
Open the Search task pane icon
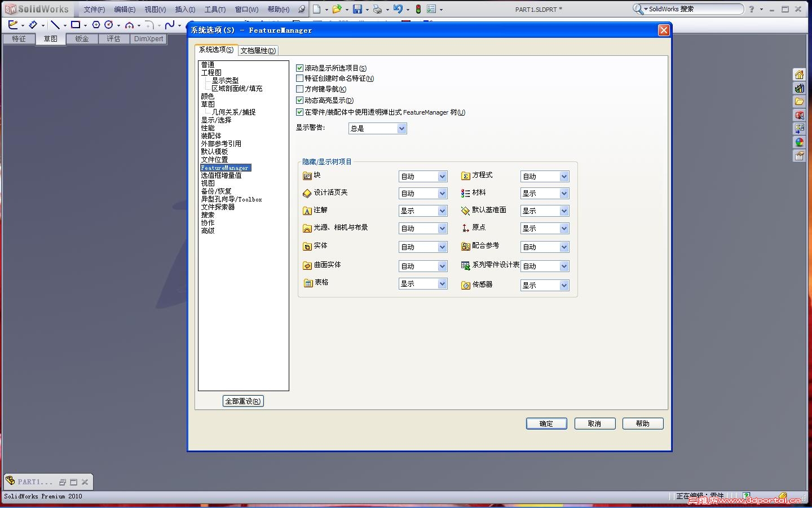point(799,115)
